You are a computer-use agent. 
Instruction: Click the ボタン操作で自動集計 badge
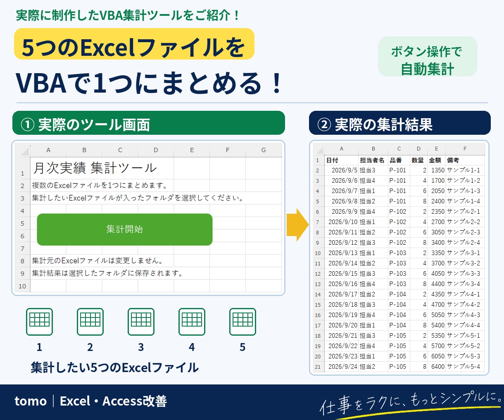tap(428, 57)
